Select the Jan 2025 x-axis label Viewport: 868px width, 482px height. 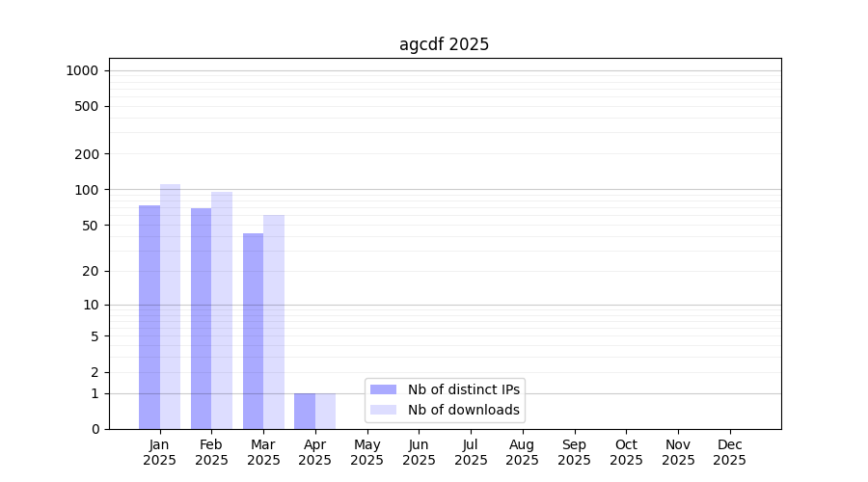click(159, 452)
